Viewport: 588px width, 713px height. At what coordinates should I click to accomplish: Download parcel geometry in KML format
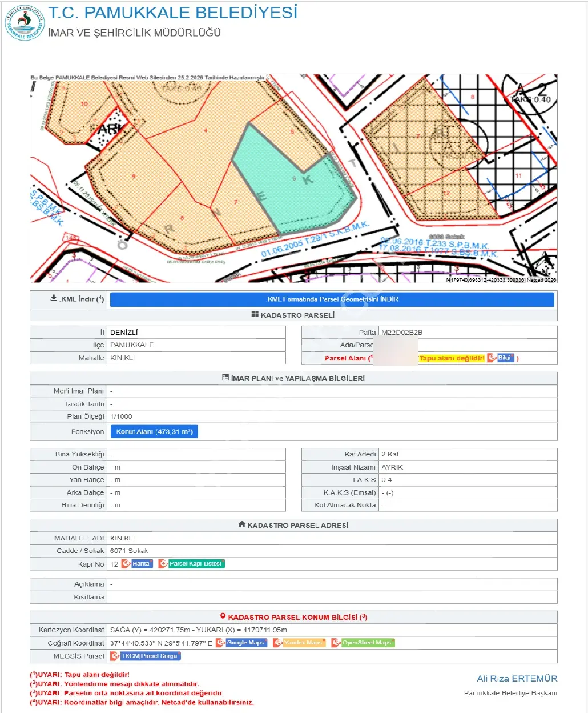coord(332,299)
